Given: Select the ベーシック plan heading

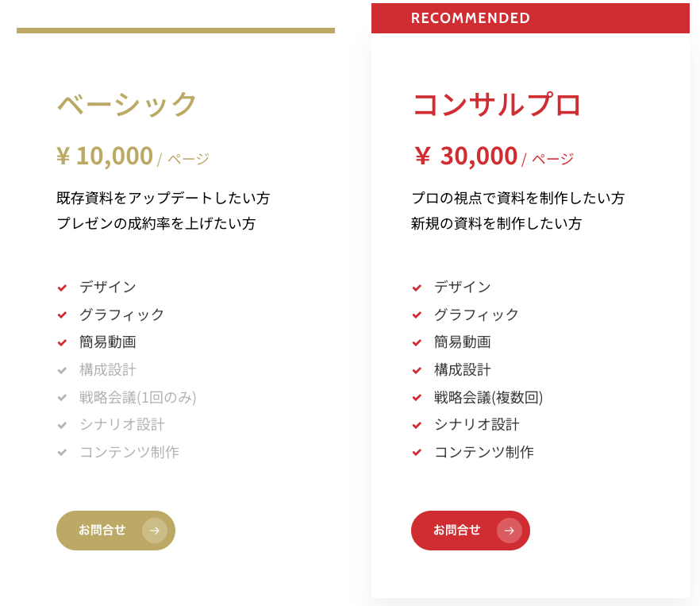Looking at the screenshot, I should pos(127,104).
